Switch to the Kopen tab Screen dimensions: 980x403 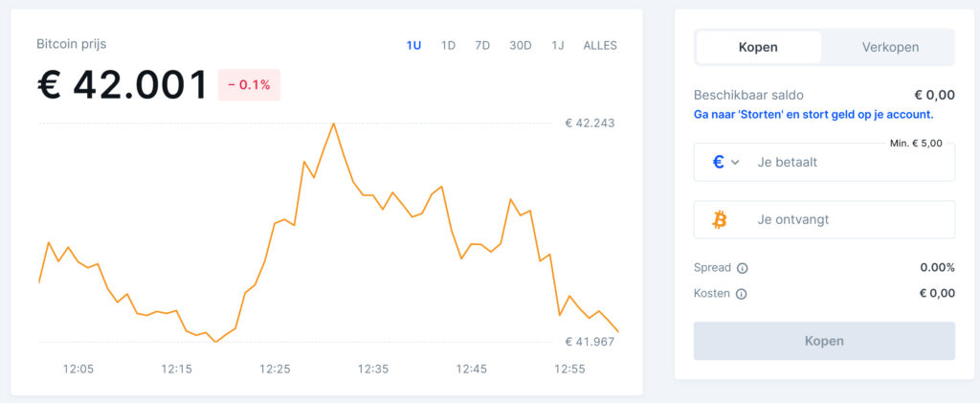(x=758, y=47)
